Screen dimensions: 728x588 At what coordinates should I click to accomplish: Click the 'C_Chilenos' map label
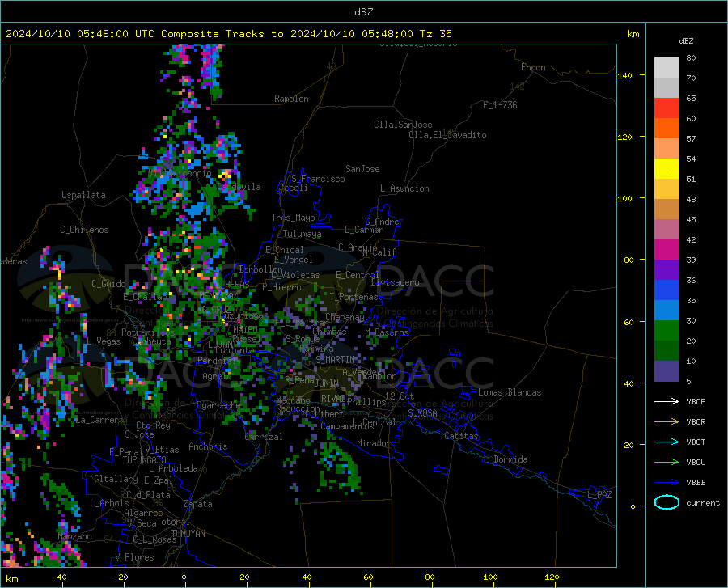click(84, 230)
